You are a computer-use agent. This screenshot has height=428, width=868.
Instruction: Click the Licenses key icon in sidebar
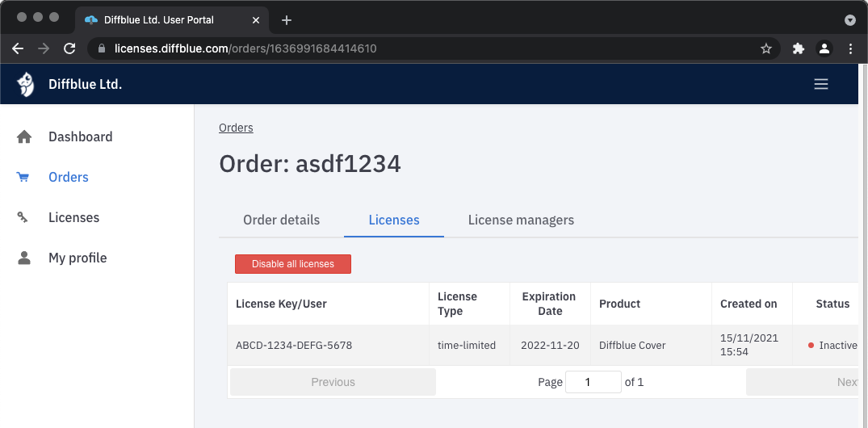click(23, 218)
